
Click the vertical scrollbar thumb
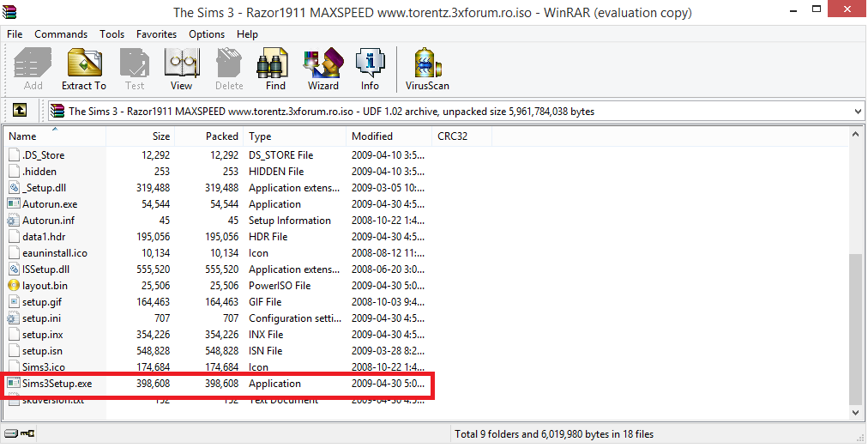coord(855,328)
